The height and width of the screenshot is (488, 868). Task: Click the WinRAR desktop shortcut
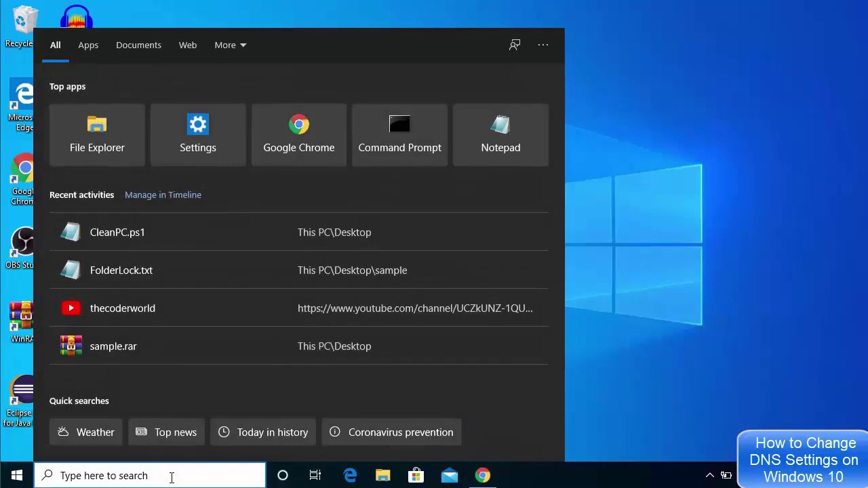click(23, 323)
